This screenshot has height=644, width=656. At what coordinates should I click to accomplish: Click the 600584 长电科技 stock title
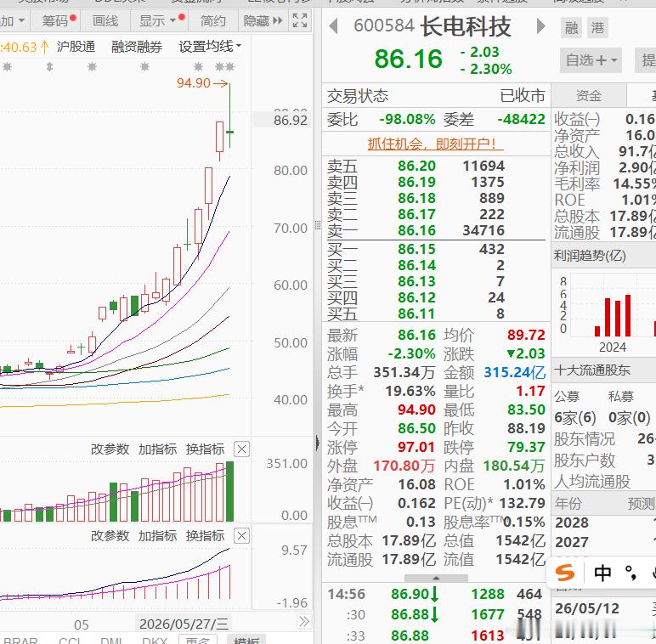(x=433, y=26)
